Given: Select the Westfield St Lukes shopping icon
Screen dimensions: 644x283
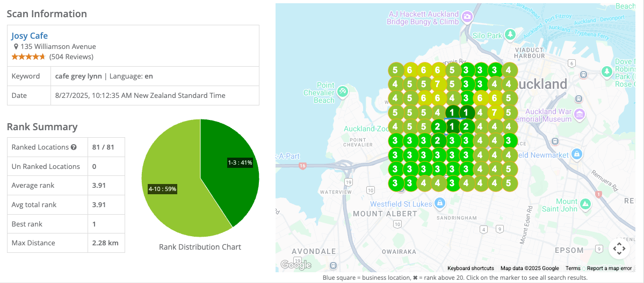Looking at the screenshot, I should (x=440, y=203).
